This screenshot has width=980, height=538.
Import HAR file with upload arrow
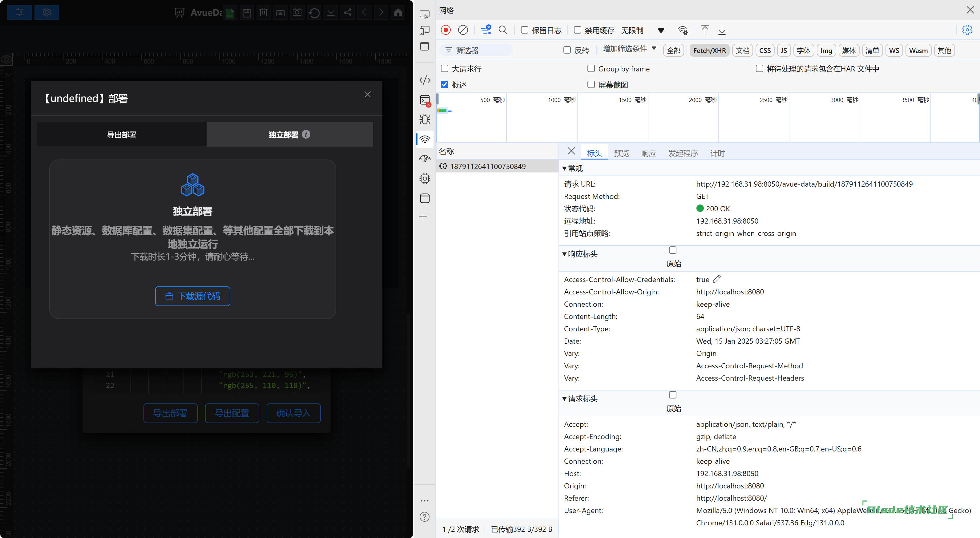[x=704, y=30]
